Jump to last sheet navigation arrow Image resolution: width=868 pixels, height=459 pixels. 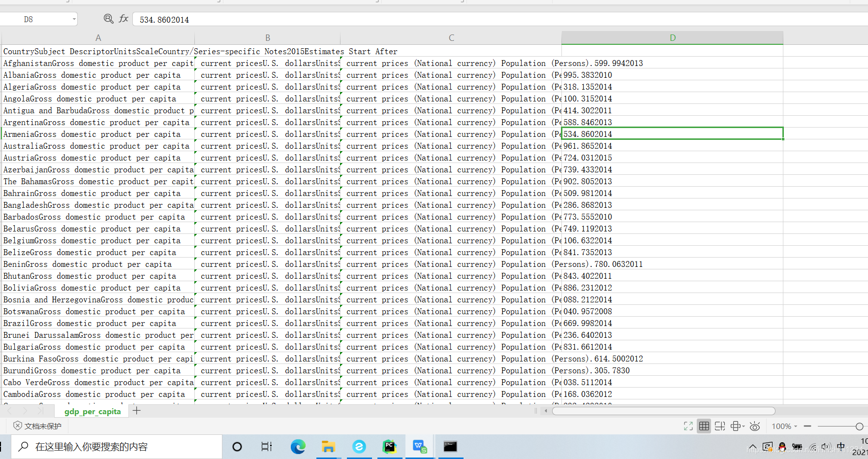tap(40, 411)
